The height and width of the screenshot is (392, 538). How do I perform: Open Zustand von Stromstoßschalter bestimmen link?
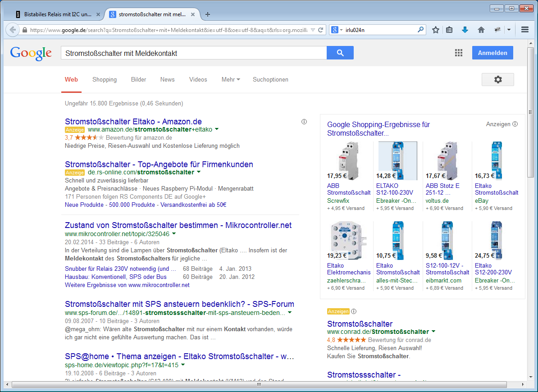pos(178,225)
